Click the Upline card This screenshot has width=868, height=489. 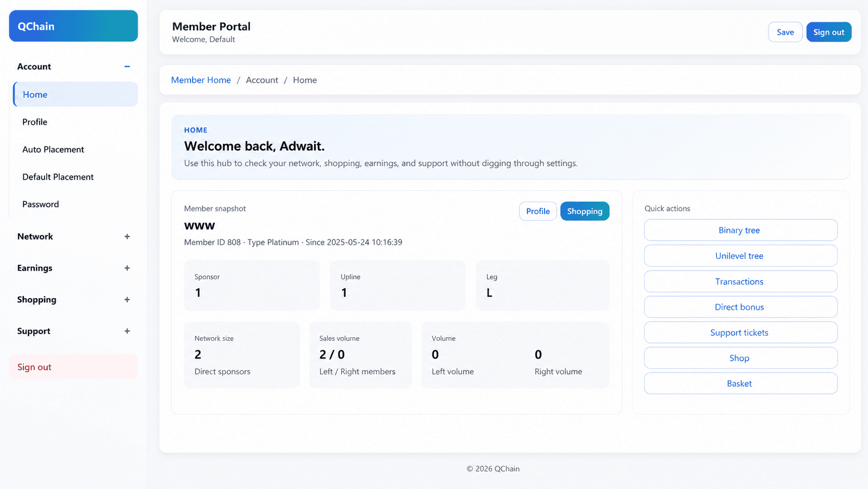pyautogui.click(x=398, y=285)
